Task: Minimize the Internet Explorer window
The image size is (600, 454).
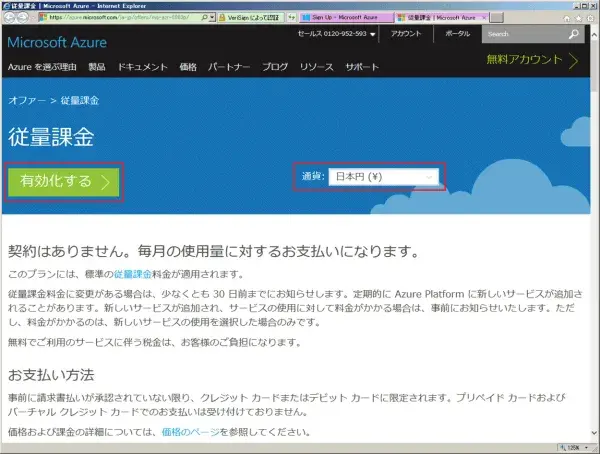Action: pyautogui.click(x=577, y=6)
